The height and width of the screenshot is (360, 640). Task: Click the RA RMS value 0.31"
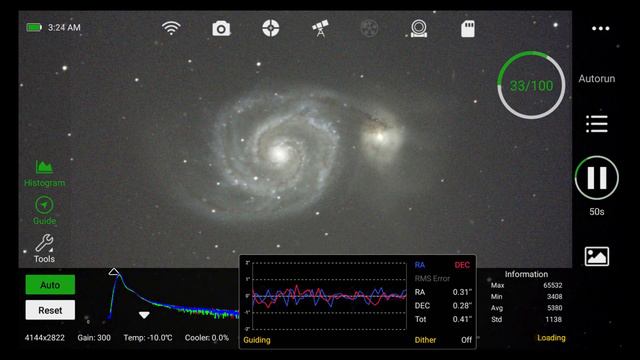pyautogui.click(x=462, y=292)
